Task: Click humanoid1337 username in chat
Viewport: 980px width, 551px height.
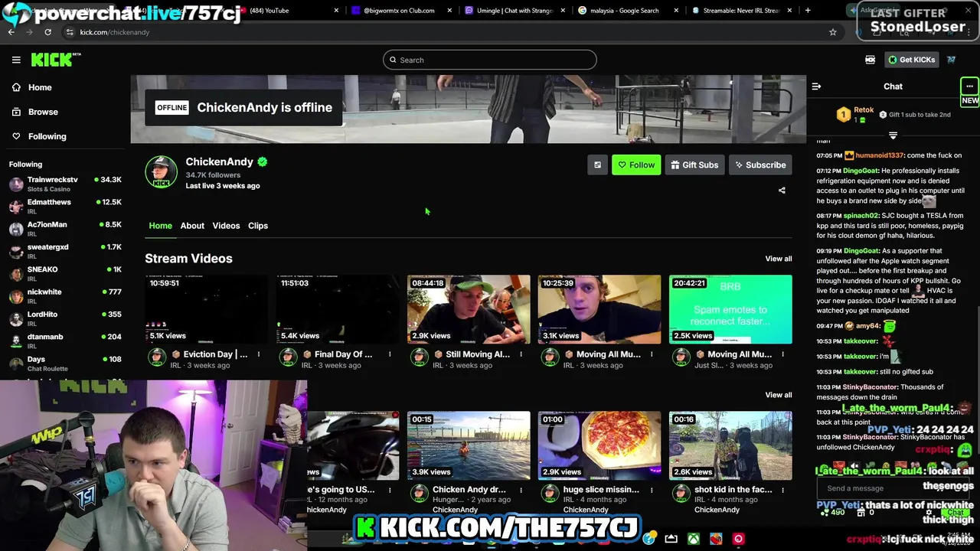Action: point(880,155)
